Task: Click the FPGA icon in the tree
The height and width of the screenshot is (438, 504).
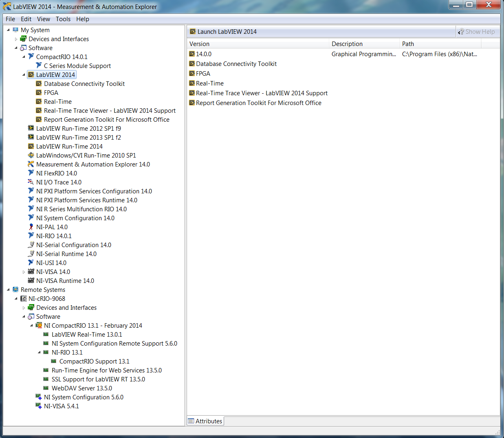Action: tap(39, 92)
